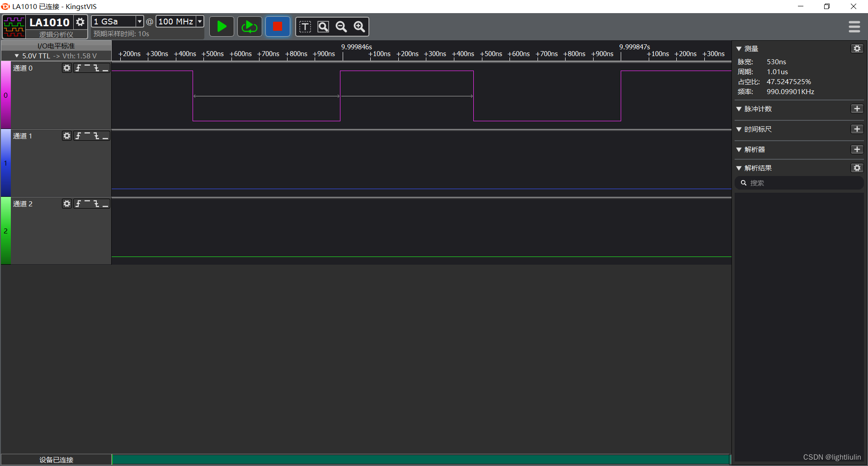Screen dimensions: 868x466
Task: Zoom out the waveform view
Action: (x=341, y=27)
